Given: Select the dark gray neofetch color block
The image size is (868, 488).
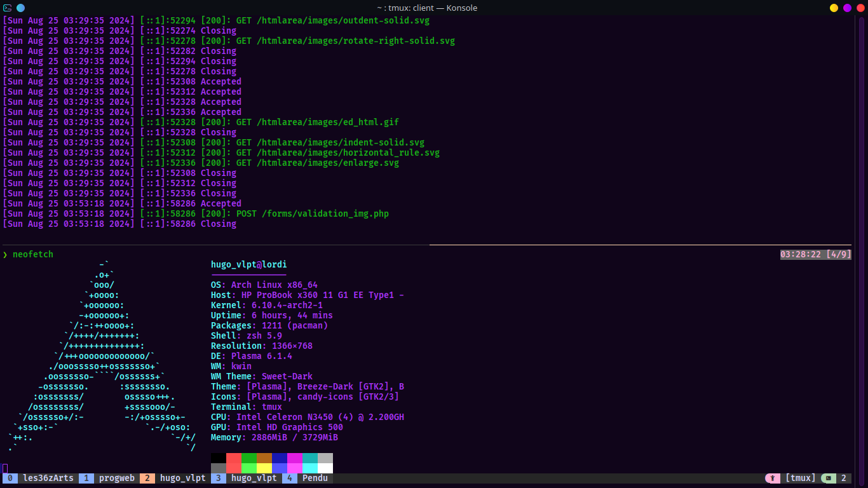Looking at the screenshot, I should click(x=219, y=468).
